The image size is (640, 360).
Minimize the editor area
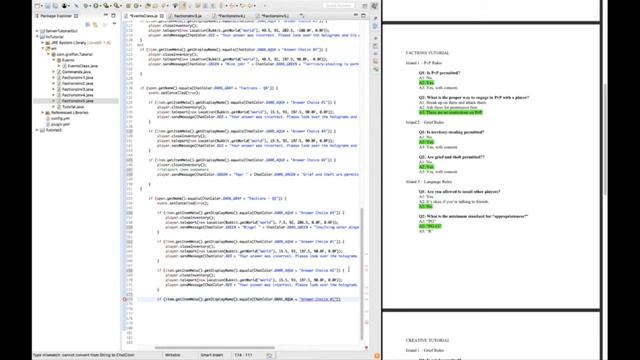click(356, 16)
